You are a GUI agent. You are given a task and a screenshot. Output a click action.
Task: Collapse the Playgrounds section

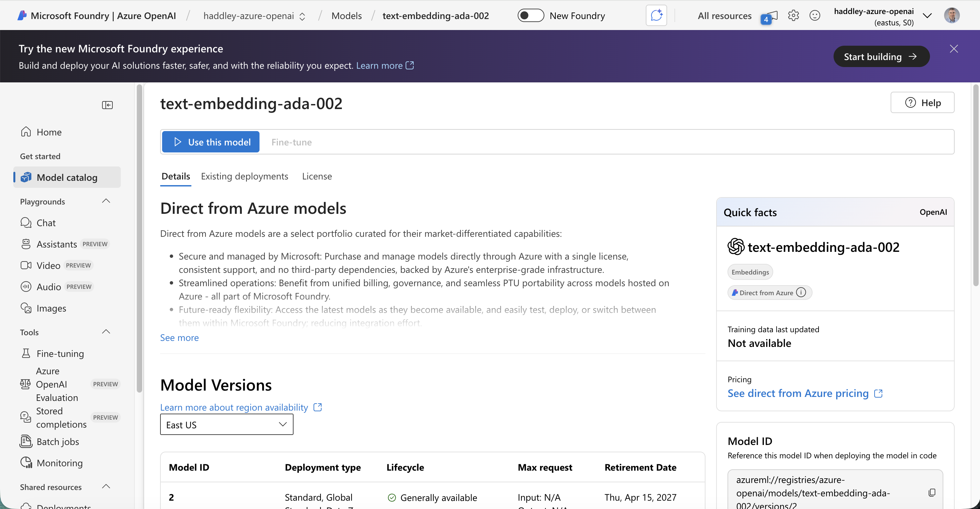click(x=106, y=201)
